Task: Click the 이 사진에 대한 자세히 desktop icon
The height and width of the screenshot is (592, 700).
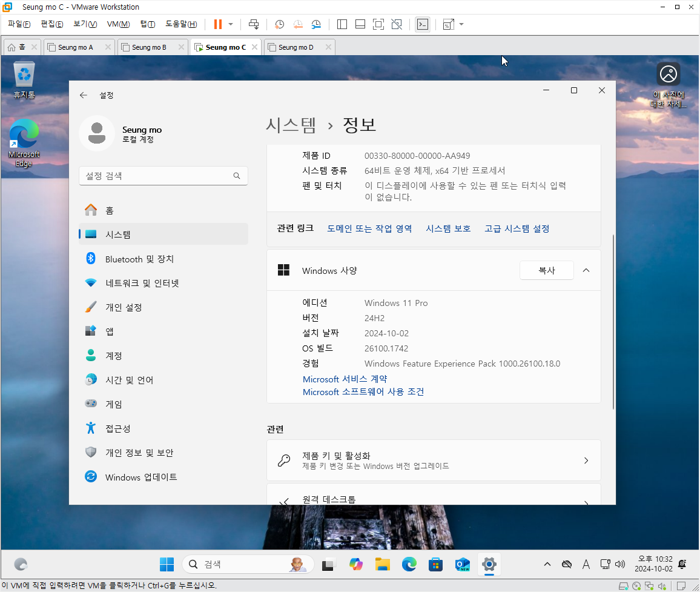Action: click(x=669, y=85)
